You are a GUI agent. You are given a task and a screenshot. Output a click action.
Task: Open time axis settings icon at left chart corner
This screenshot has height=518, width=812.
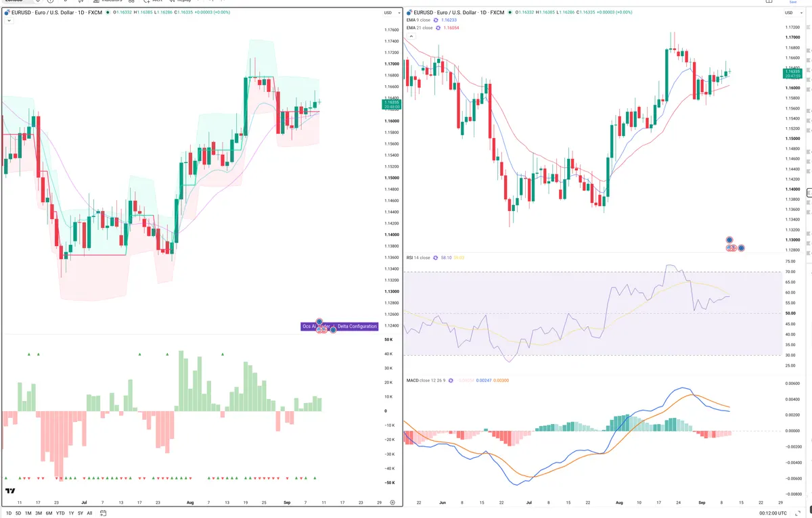tap(392, 503)
